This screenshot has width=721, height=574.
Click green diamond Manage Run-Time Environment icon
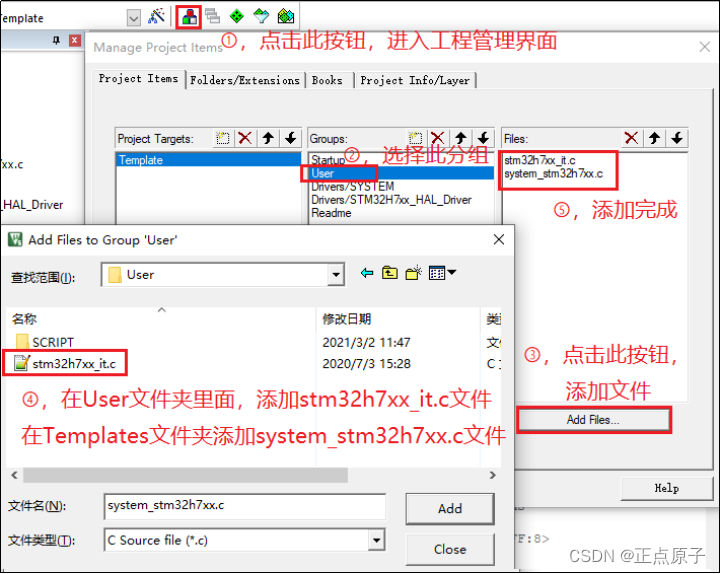click(x=236, y=17)
